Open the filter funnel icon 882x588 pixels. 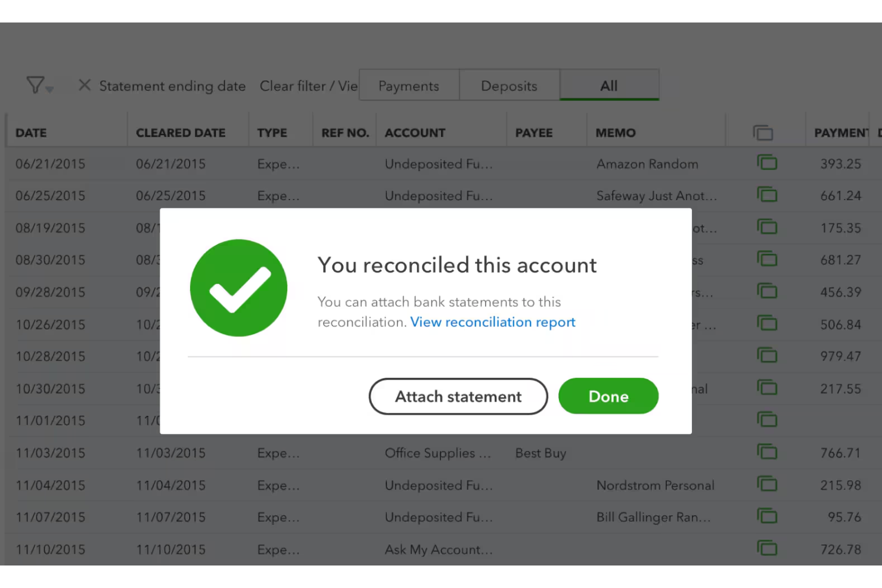click(35, 85)
